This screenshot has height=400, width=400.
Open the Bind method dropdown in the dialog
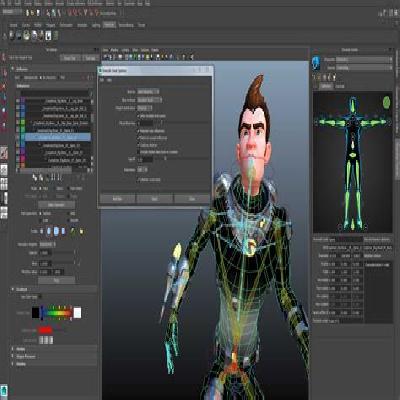click(x=150, y=100)
